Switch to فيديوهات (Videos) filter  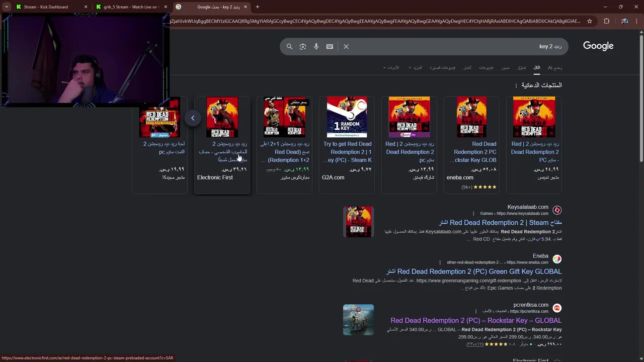click(x=486, y=67)
